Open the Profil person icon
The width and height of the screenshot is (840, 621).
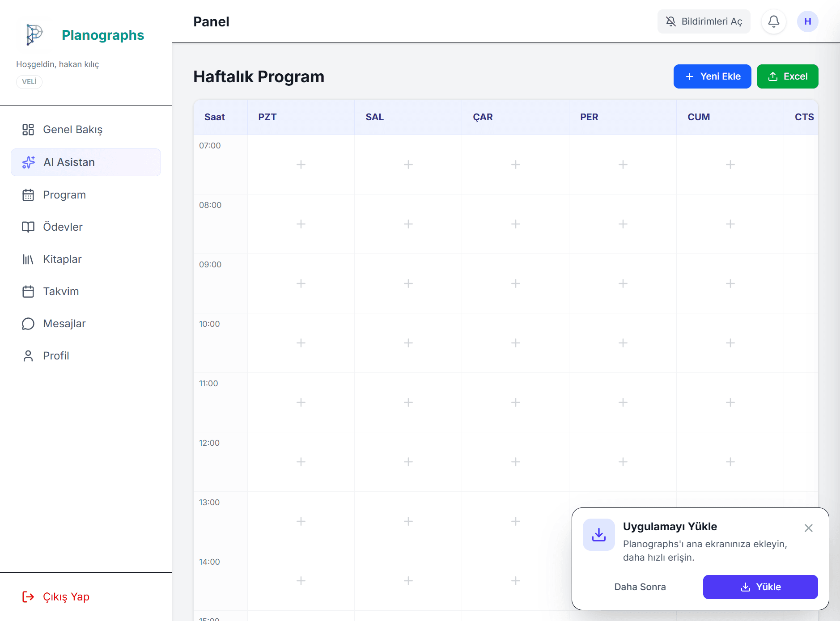coord(28,355)
